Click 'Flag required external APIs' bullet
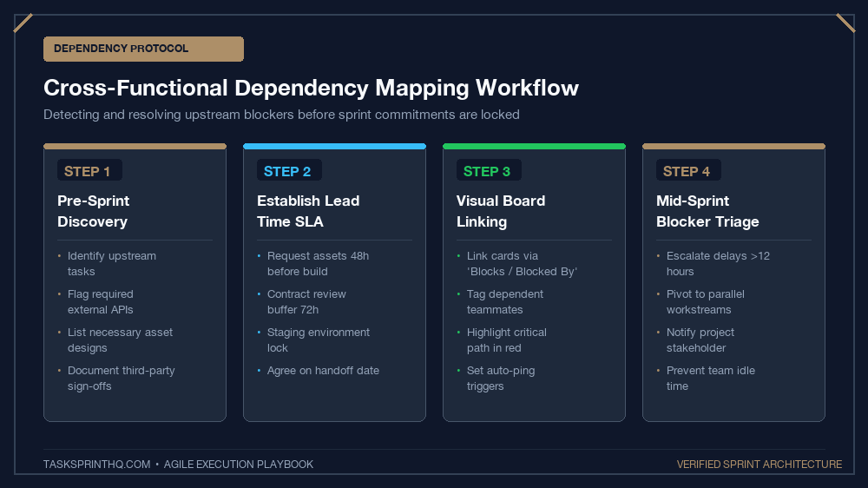Screen dimensions: 868x488 coord(100,302)
